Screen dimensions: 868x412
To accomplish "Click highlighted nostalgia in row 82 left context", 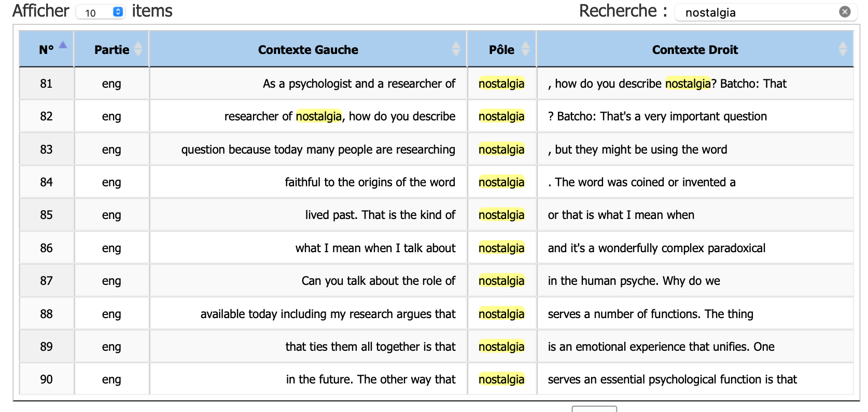I will point(318,116).
